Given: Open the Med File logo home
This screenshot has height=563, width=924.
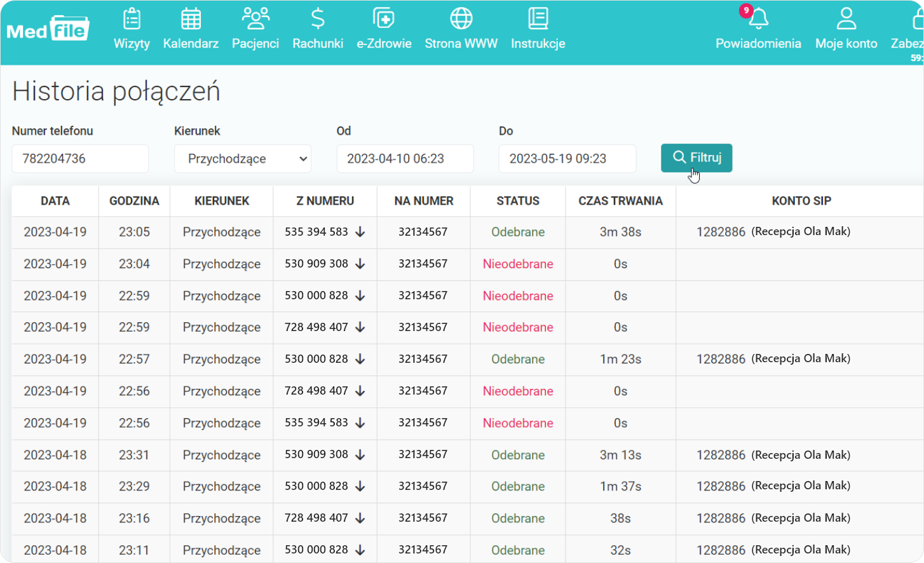Looking at the screenshot, I should point(48,29).
